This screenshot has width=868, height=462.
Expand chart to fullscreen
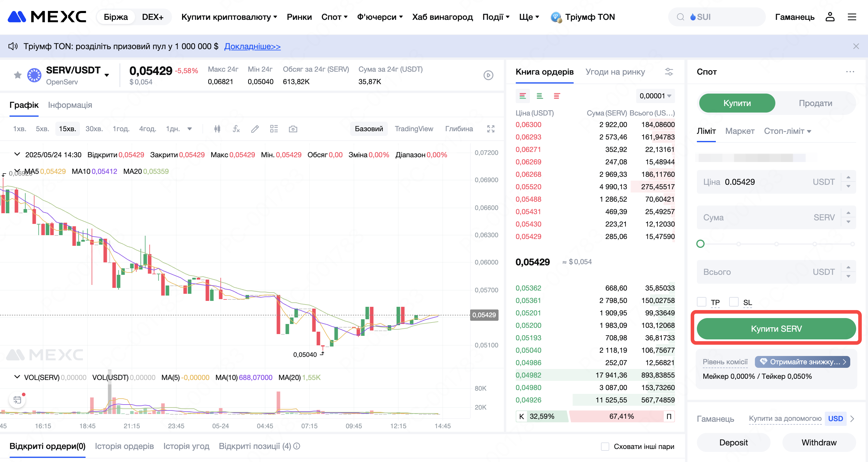(491, 129)
